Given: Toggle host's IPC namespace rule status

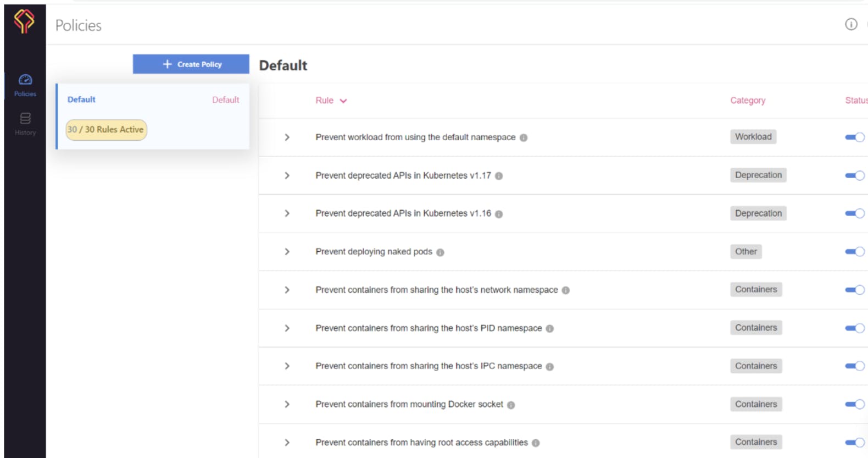Looking at the screenshot, I should point(855,366).
